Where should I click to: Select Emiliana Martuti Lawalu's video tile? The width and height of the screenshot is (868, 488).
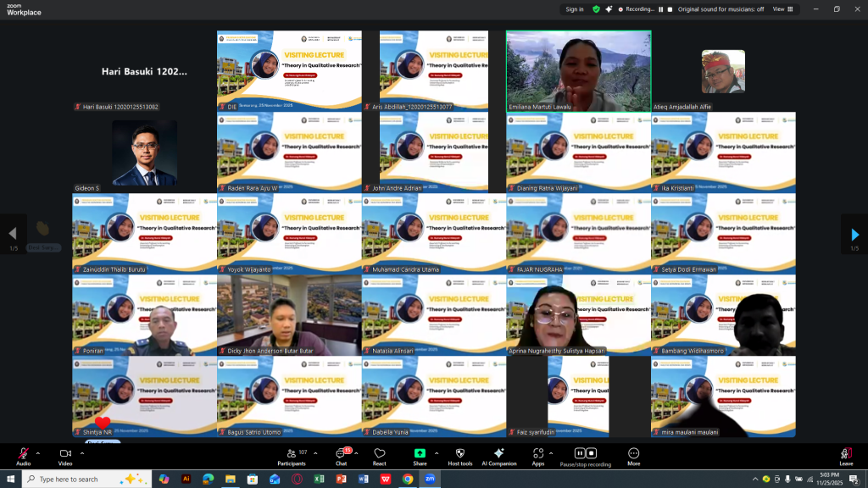click(x=578, y=71)
